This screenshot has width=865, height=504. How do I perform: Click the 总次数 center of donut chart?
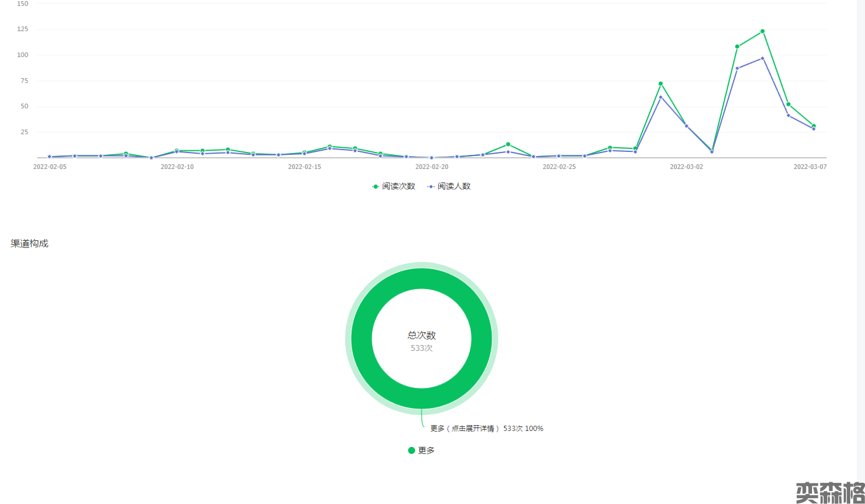pos(422,335)
